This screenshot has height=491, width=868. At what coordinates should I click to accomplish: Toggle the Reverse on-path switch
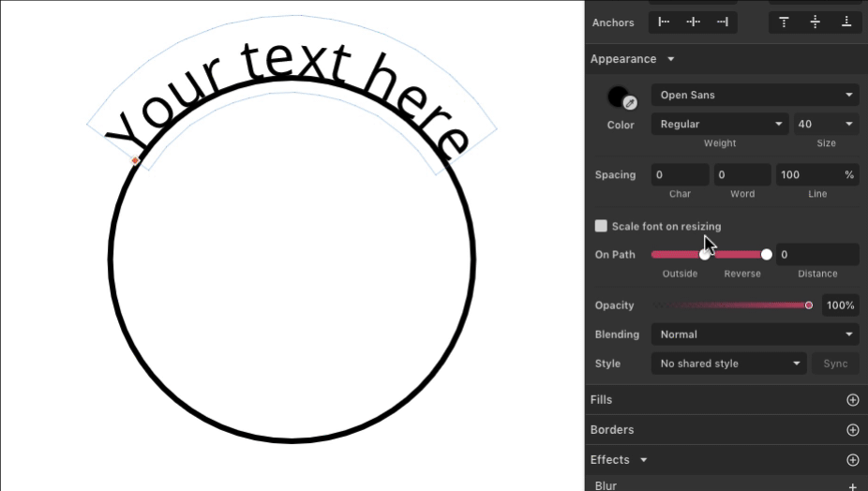(742, 255)
